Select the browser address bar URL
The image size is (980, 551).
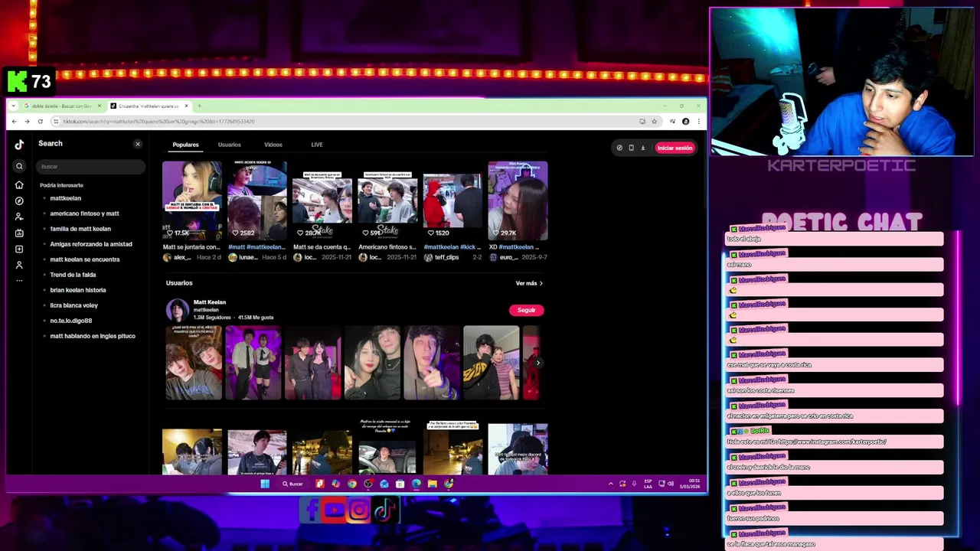[x=158, y=121]
